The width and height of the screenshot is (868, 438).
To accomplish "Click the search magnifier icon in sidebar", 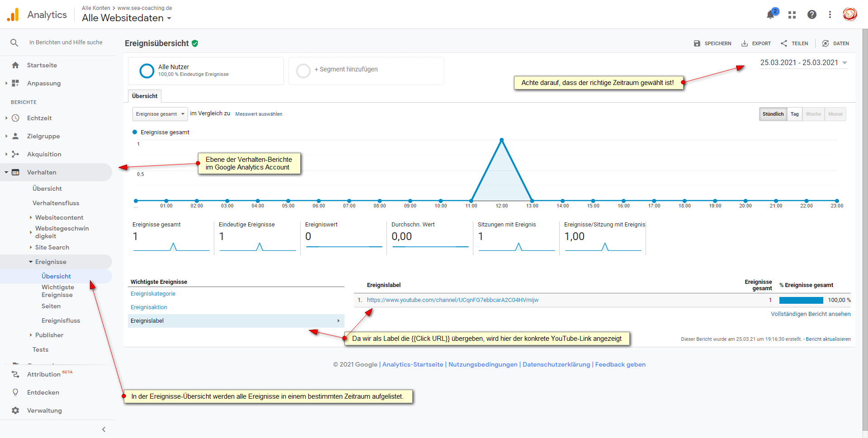I will [14, 42].
